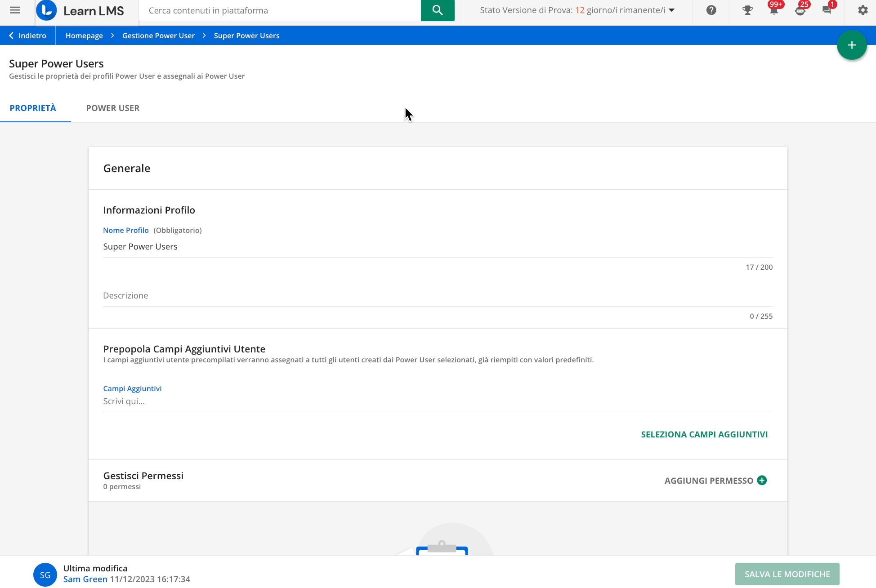This screenshot has height=588, width=876.
Task: Open notifications bell with 99+ badge
Action: click(774, 10)
